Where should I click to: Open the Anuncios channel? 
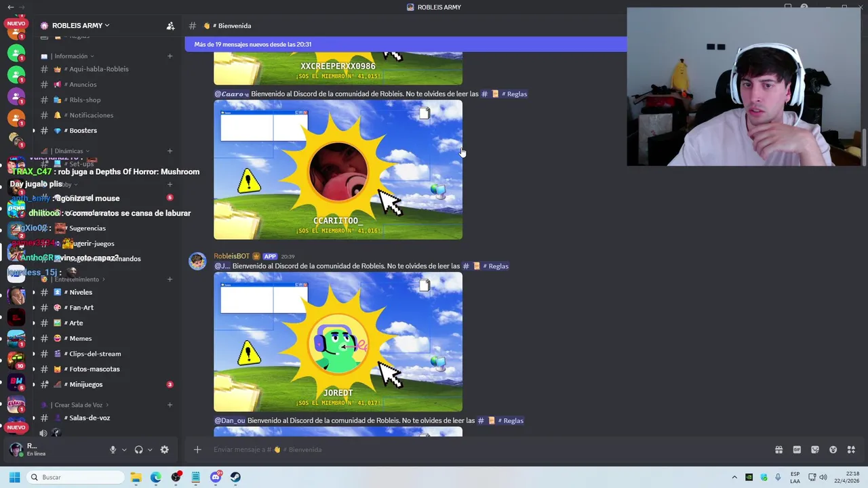[83, 85]
